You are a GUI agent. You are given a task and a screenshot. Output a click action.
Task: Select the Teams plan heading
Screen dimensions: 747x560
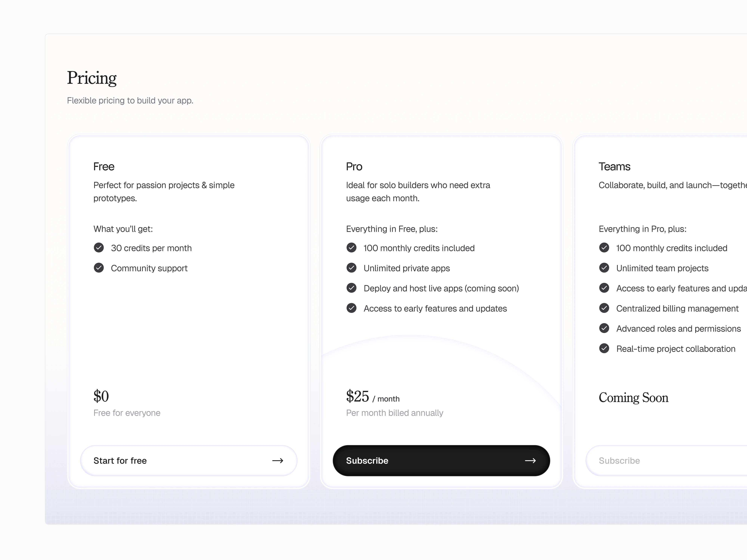(x=614, y=167)
